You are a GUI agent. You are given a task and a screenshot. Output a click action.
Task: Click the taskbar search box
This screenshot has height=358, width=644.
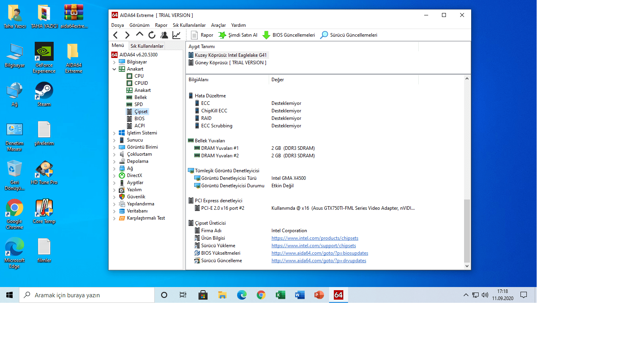point(87,295)
